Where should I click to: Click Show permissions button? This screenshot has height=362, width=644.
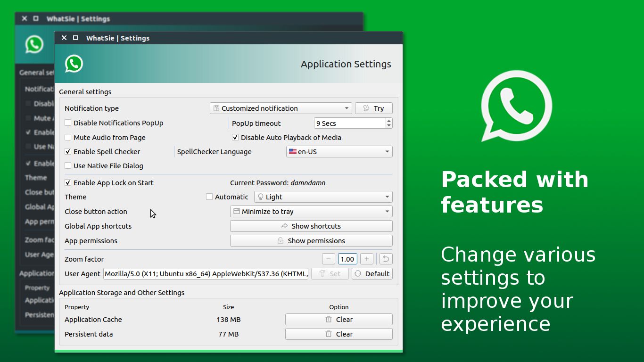coord(311,241)
